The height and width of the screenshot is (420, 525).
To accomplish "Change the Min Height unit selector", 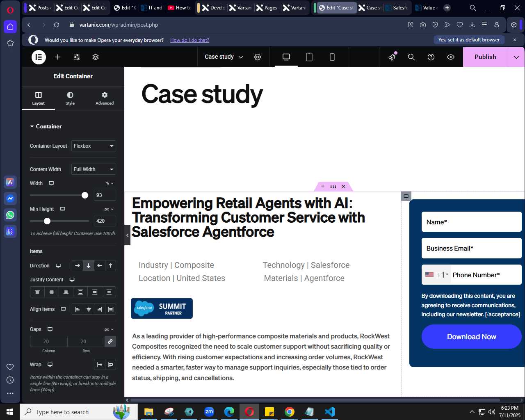I will coord(109,209).
